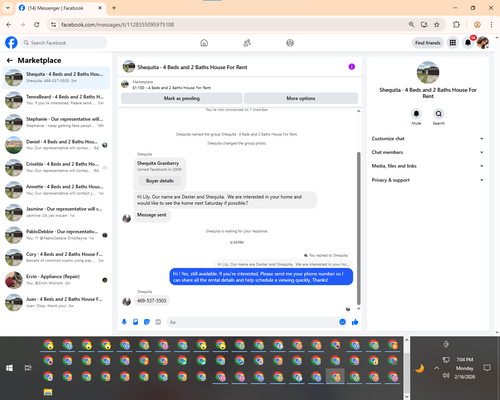
Task: Show hidden system tray icons chevron
Action: tap(436, 368)
